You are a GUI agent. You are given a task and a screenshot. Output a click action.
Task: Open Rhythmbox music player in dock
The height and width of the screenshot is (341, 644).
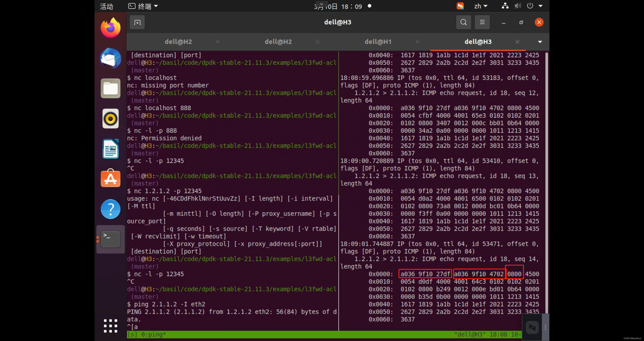tap(111, 119)
